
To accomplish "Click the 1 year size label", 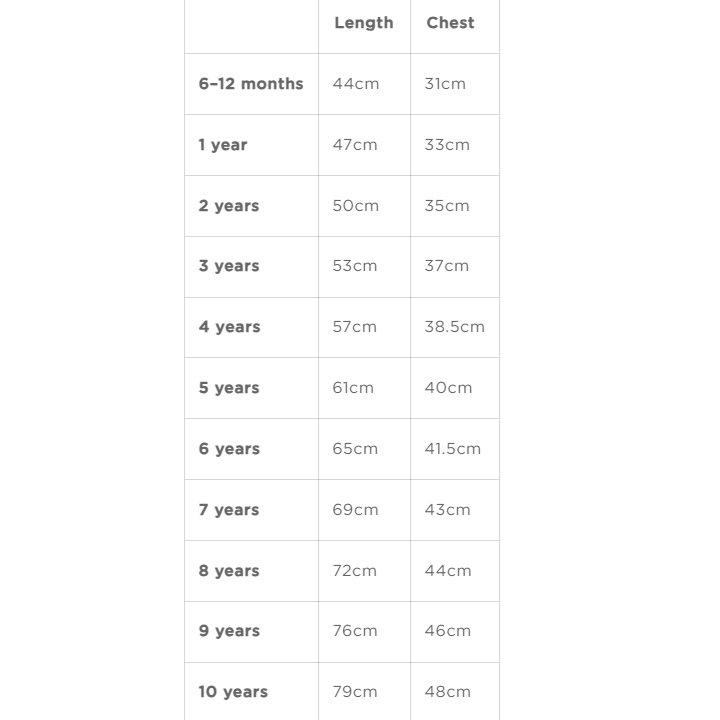I will [x=222, y=145].
